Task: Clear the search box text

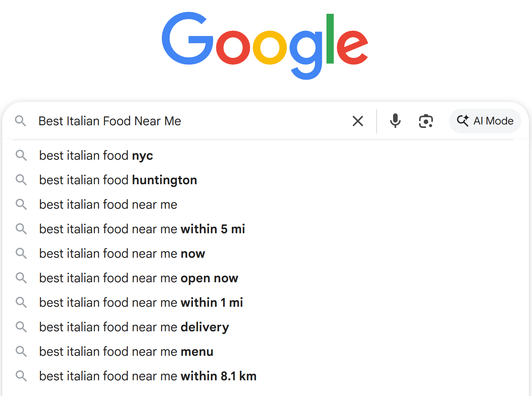Action: pos(357,121)
